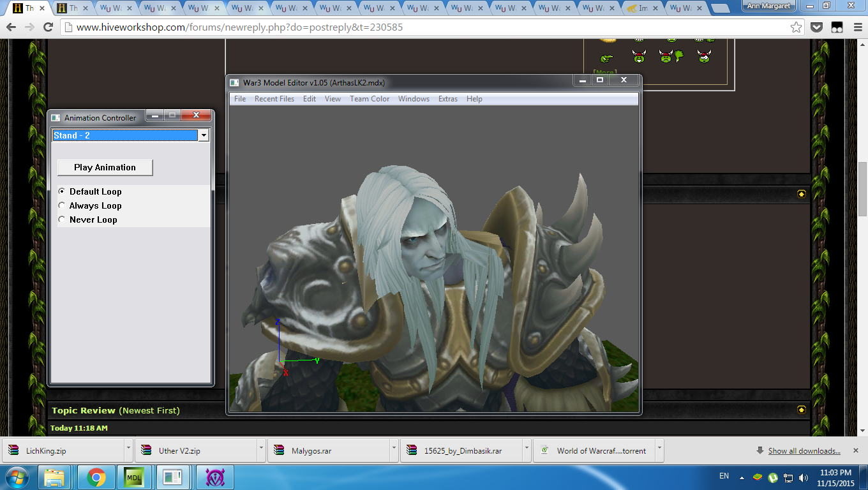Viewport: 868px width, 490px height.
Task: Reload the page with the refresh icon
Action: point(48,27)
